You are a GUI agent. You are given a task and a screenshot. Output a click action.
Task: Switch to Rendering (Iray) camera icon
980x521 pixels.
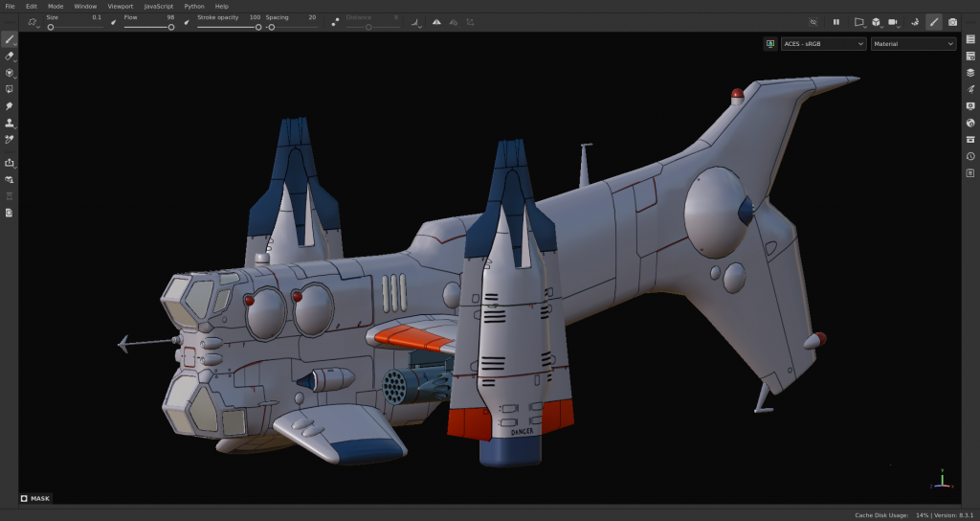point(952,22)
